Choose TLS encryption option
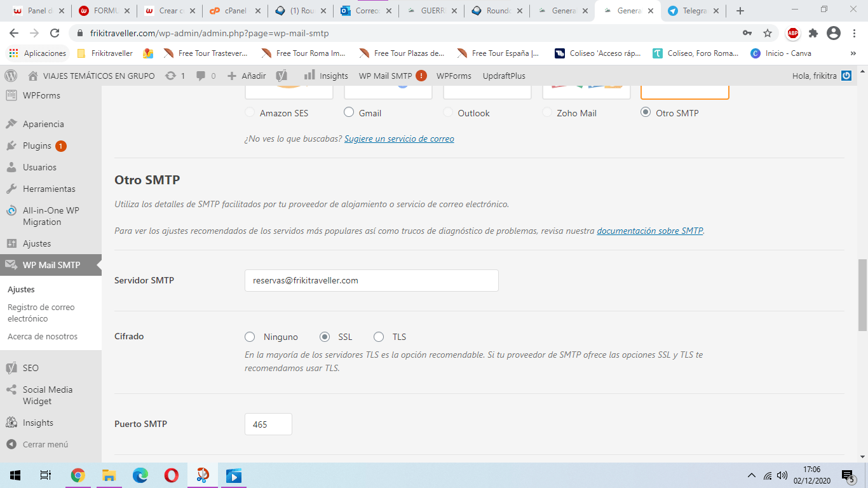This screenshot has height=488, width=868. (x=379, y=337)
